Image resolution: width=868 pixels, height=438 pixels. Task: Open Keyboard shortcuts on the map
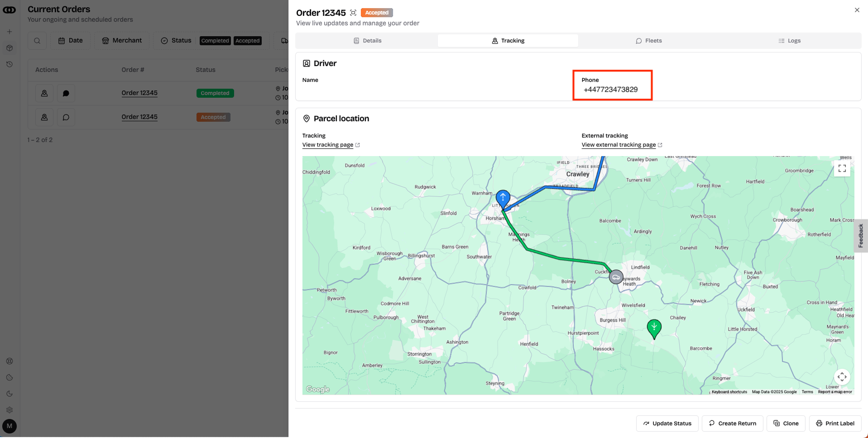tap(729, 392)
